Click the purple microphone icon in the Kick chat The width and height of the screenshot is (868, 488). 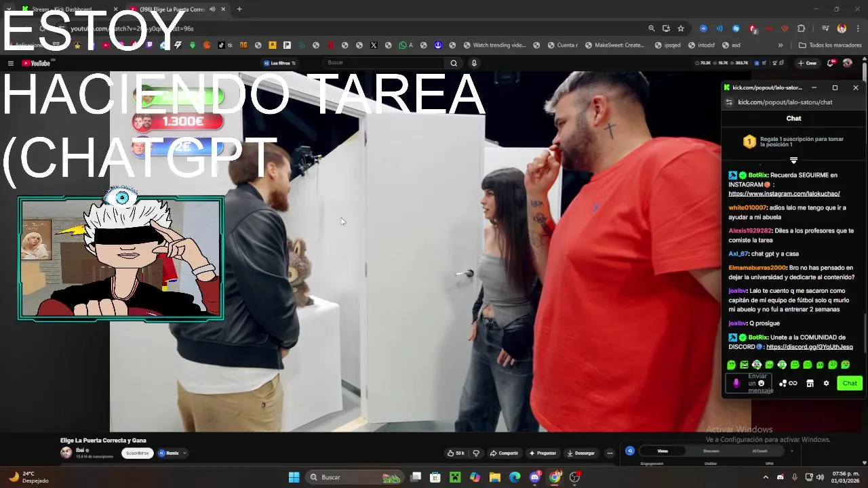click(x=736, y=383)
